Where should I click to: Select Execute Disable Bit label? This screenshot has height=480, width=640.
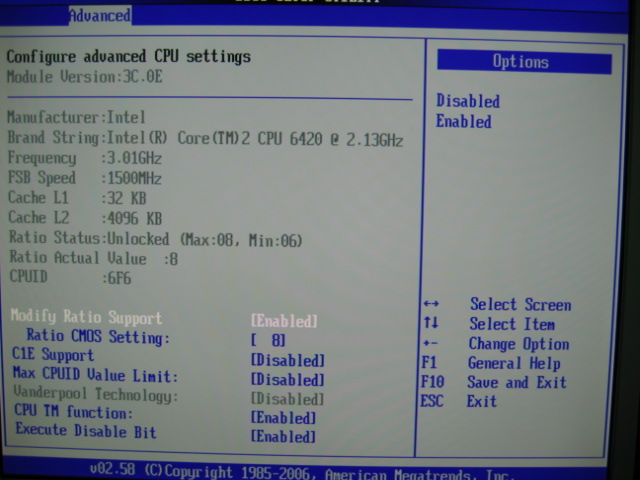[x=86, y=431]
